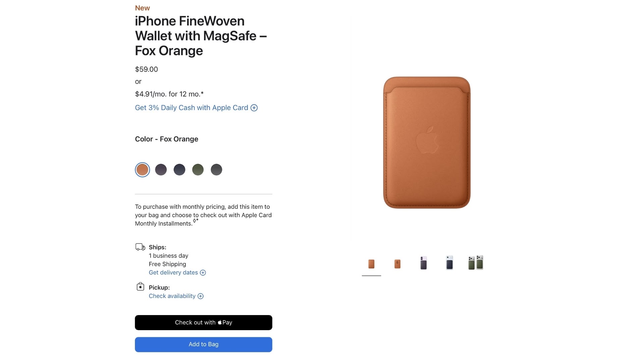Click the plus icon after Check availability
Viewport: 644px width, 362px height.
tap(201, 296)
